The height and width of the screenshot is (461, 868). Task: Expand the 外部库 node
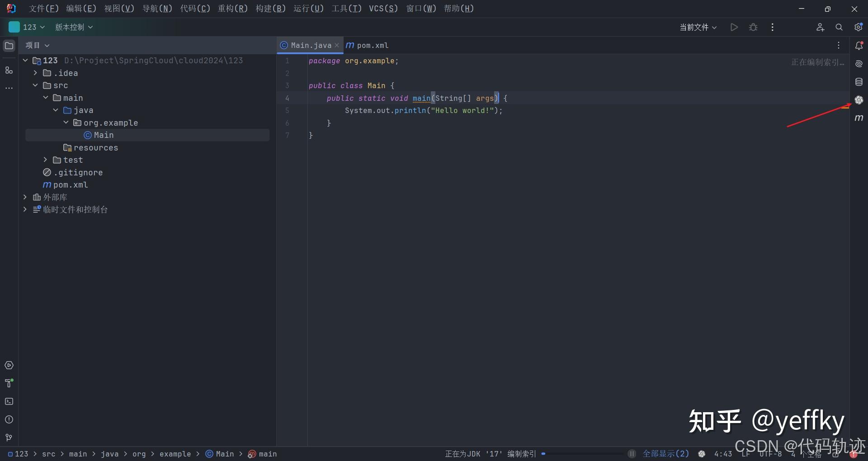[25, 198]
